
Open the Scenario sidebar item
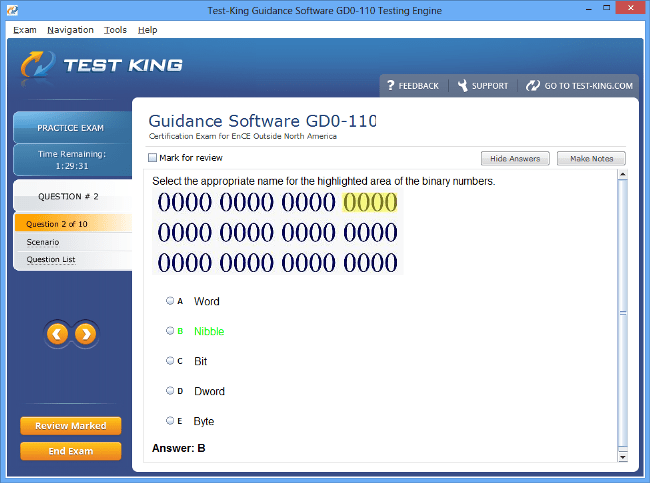[43, 242]
